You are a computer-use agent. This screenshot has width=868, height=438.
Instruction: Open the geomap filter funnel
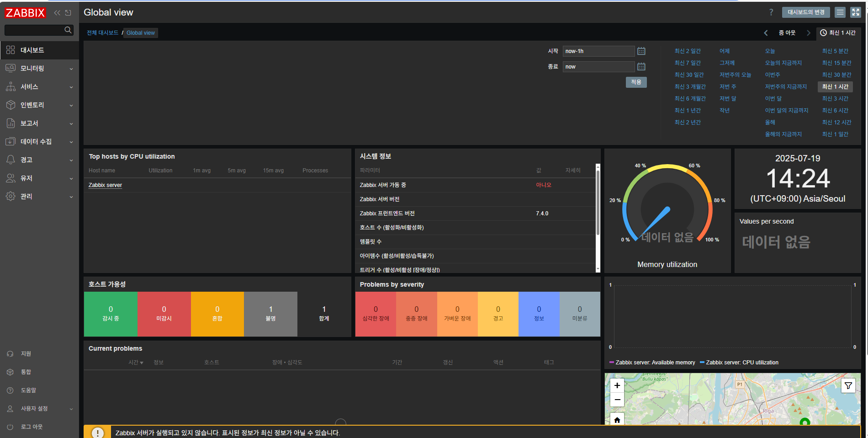click(848, 386)
